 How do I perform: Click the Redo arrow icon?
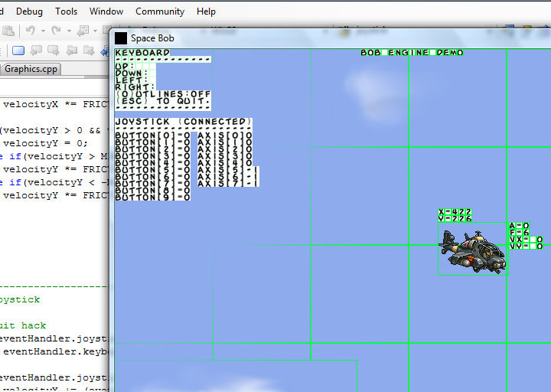point(56,31)
